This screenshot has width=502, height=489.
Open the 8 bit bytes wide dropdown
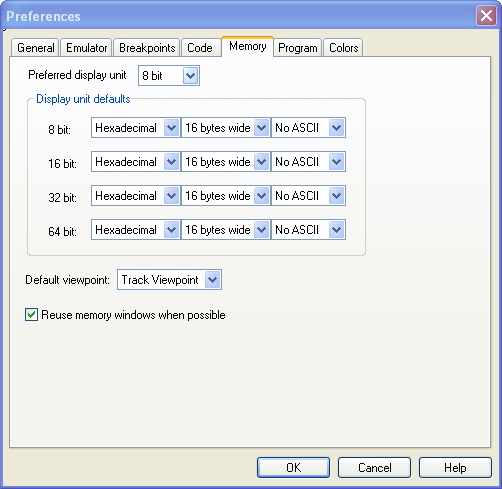tap(226, 128)
